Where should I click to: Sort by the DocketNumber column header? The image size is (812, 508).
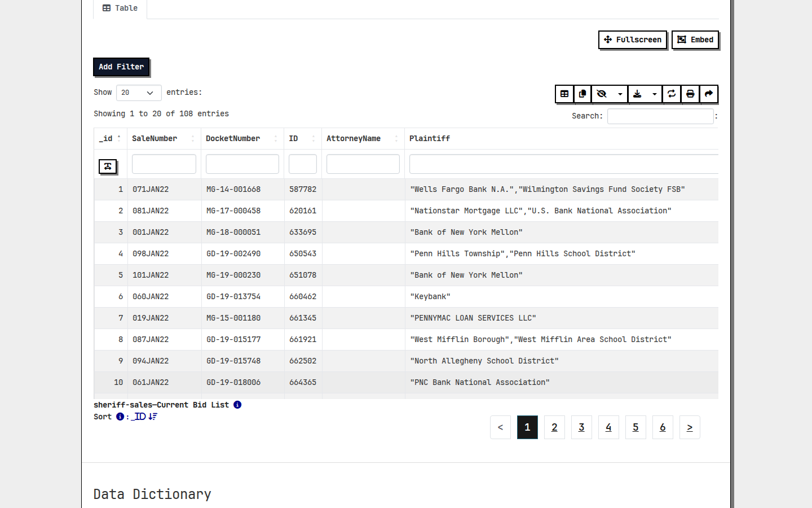click(242, 138)
